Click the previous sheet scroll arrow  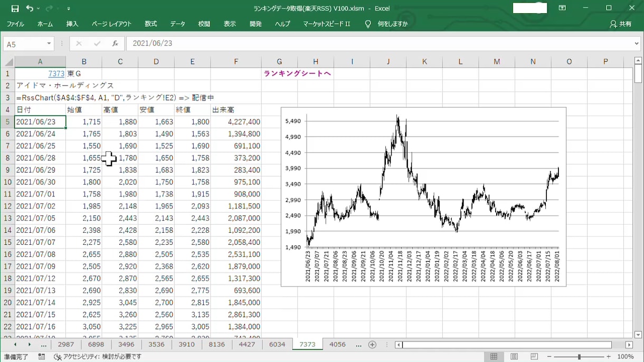pos(15,345)
